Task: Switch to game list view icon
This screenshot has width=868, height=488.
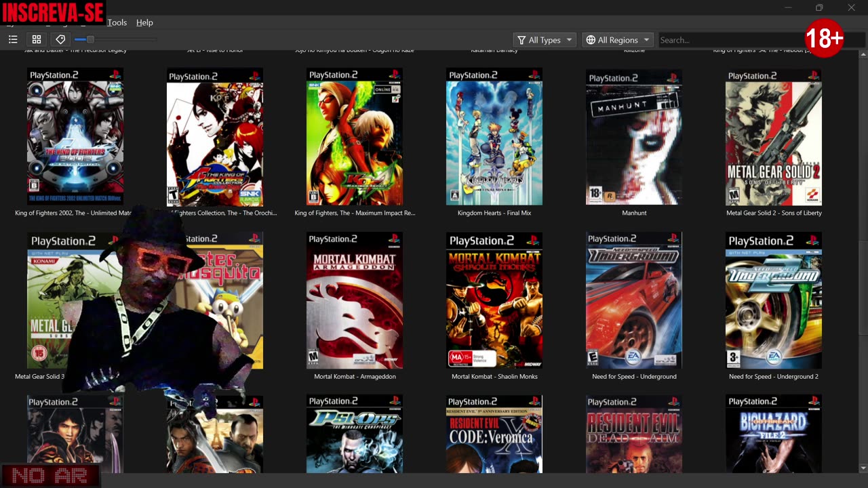Action: click(13, 40)
